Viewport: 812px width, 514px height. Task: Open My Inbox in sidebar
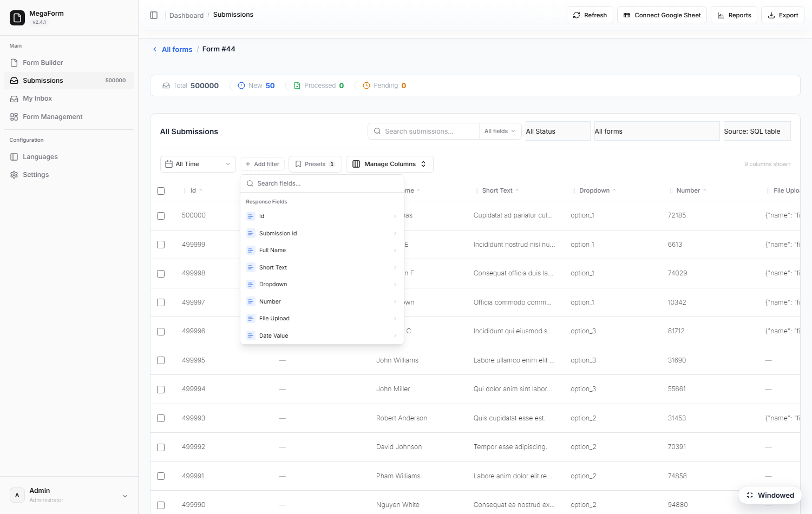[x=69, y=98]
